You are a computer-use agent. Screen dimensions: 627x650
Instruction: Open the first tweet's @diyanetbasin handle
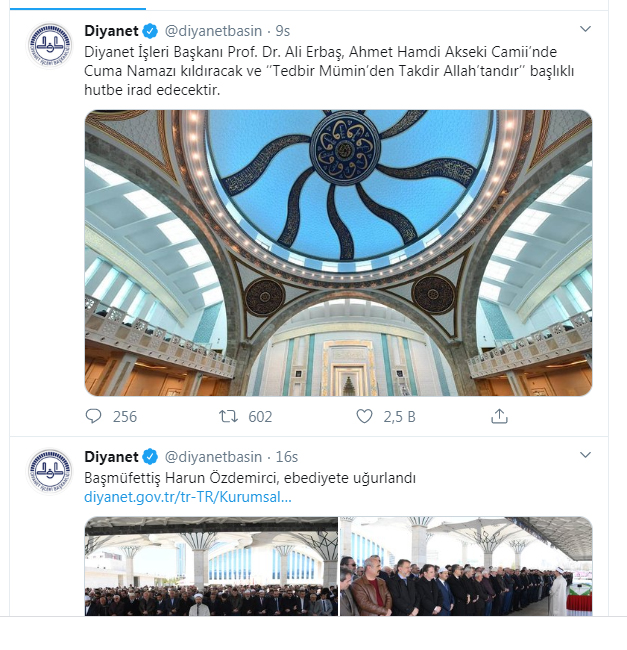[213, 31]
